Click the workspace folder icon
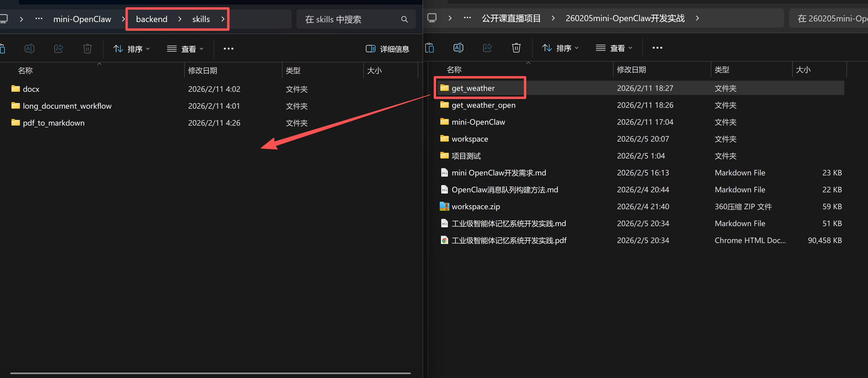Screen dimensions: 868x378 point(445,138)
